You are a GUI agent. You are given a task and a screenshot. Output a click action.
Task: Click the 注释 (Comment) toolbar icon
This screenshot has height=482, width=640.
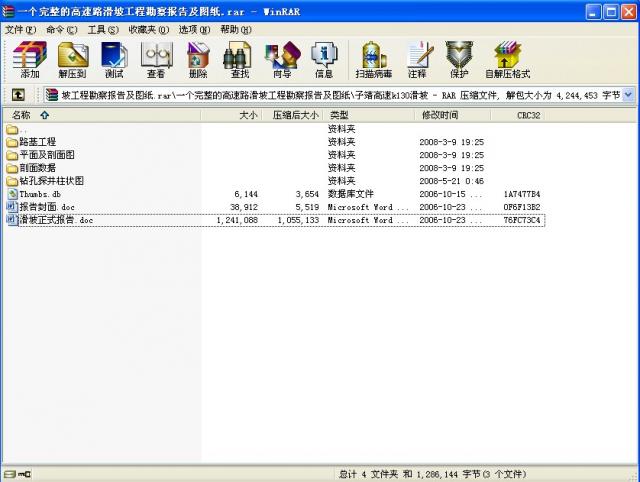click(x=417, y=58)
